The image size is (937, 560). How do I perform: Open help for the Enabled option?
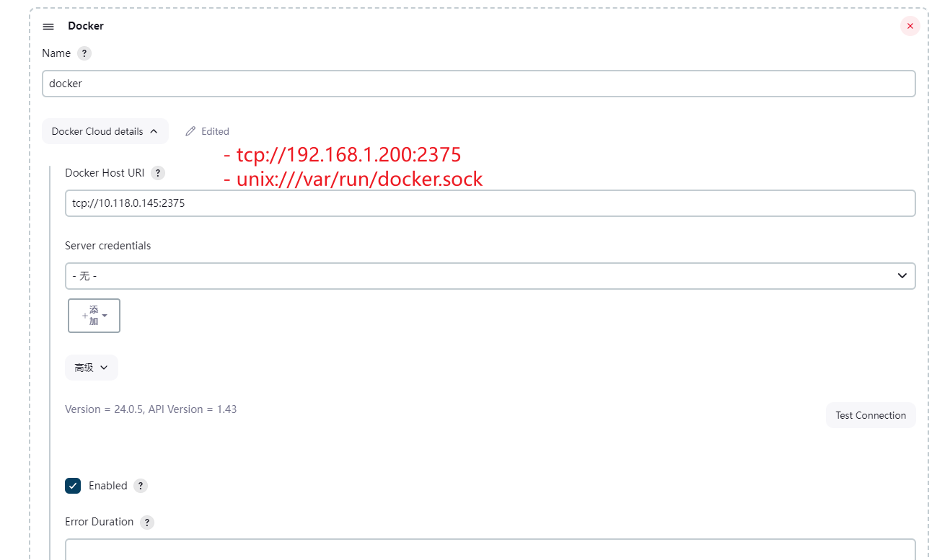(x=141, y=486)
